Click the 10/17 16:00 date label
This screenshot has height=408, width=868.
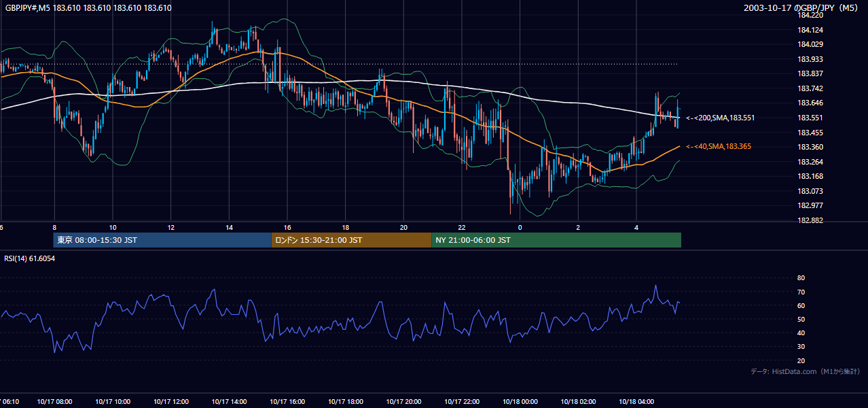point(287,402)
